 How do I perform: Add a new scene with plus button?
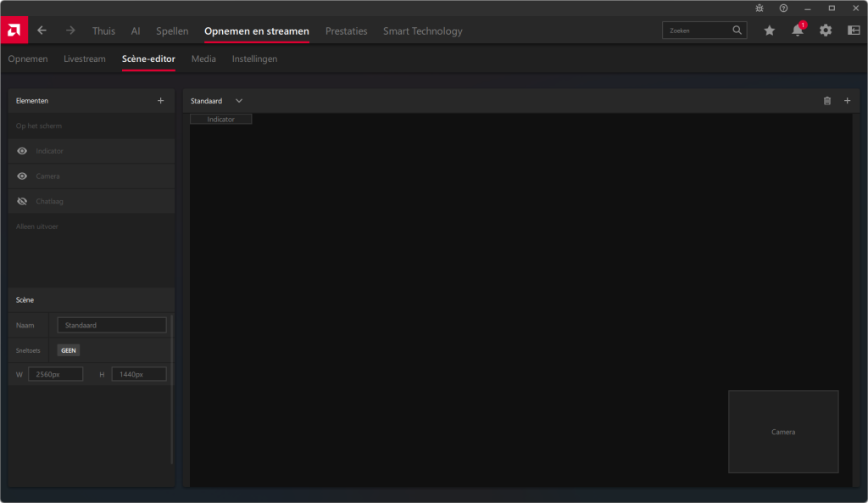click(x=847, y=101)
